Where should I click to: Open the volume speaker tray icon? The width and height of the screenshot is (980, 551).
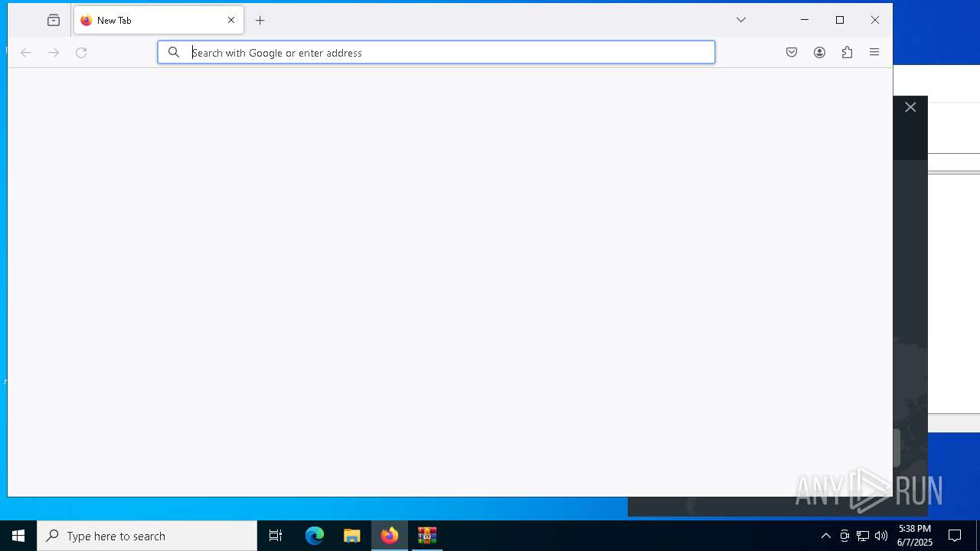[x=881, y=536]
